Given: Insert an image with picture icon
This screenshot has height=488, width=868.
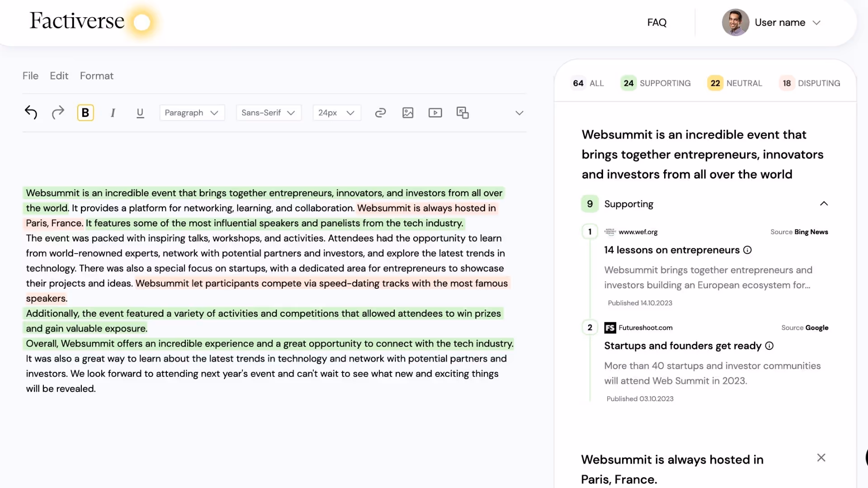Looking at the screenshot, I should click(x=408, y=113).
